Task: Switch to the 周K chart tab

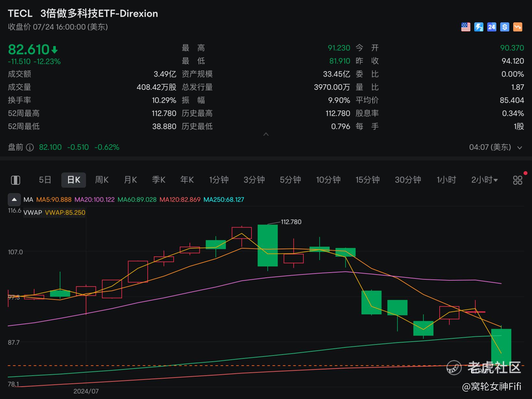Action: [102, 180]
